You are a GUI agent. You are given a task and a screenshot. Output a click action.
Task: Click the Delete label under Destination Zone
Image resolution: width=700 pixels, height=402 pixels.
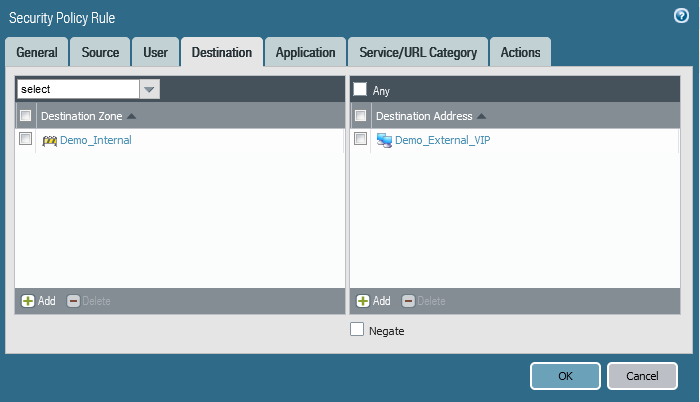point(96,301)
